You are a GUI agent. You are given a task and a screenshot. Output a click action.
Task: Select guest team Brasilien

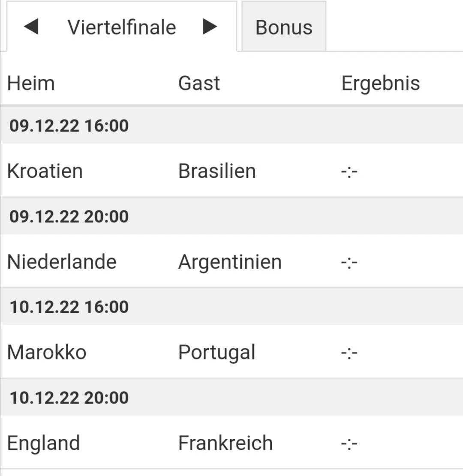(217, 171)
